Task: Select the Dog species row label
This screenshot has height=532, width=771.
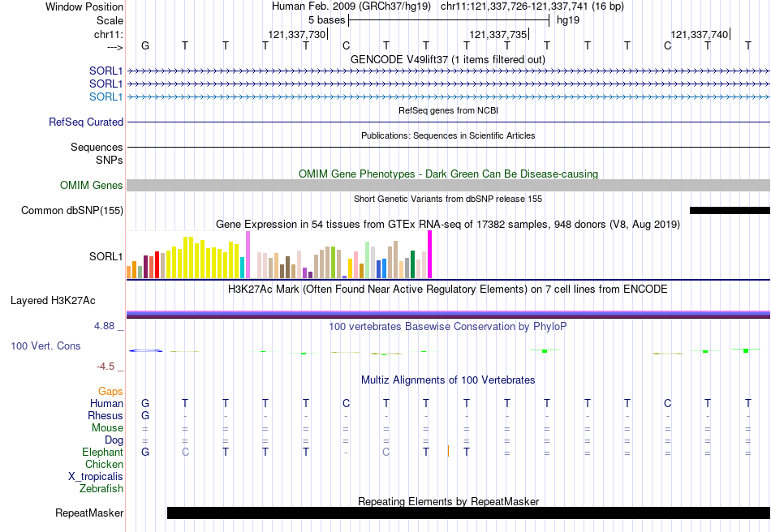Action: (114, 440)
